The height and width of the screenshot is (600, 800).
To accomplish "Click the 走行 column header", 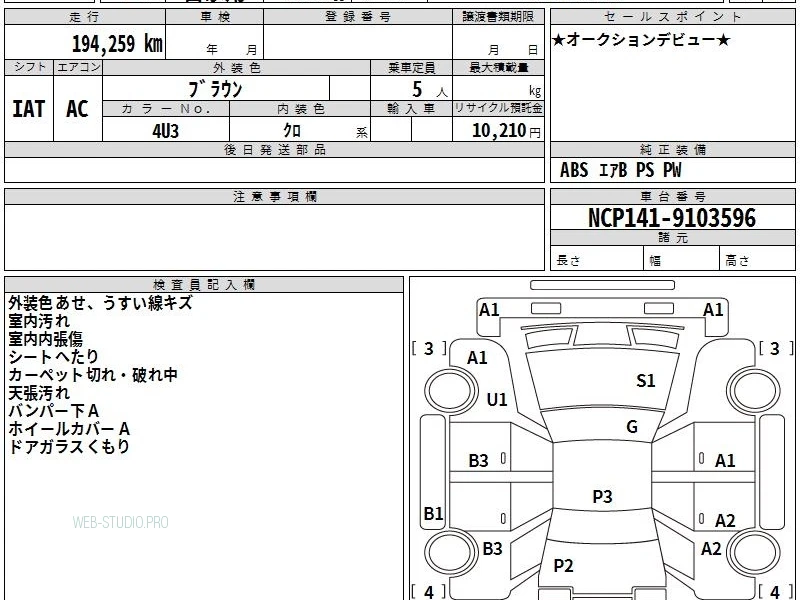I will click(x=85, y=17).
